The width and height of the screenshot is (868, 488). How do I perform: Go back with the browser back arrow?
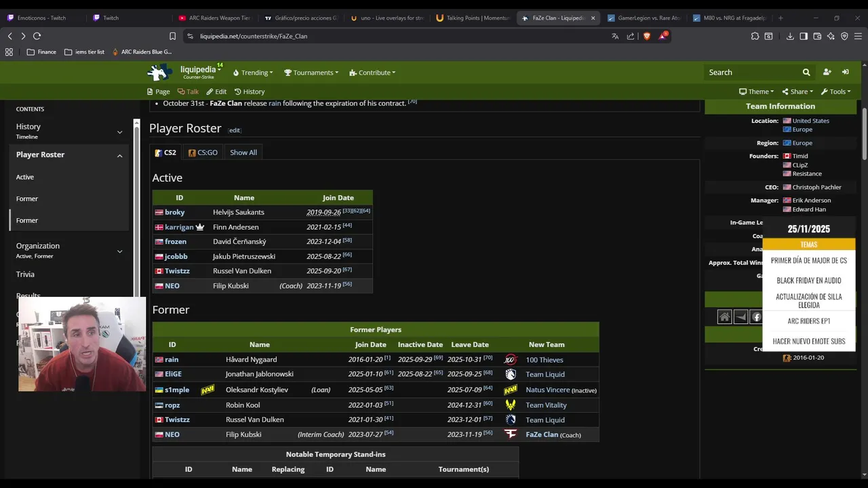pyautogui.click(x=9, y=36)
